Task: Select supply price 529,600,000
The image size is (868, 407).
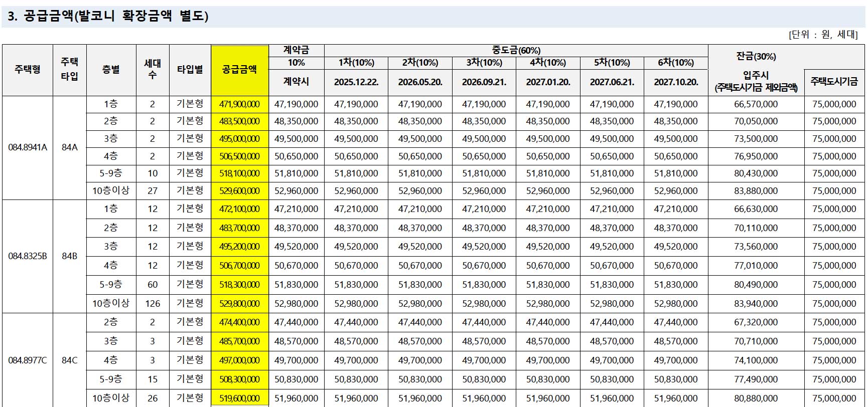Action: 240,191
